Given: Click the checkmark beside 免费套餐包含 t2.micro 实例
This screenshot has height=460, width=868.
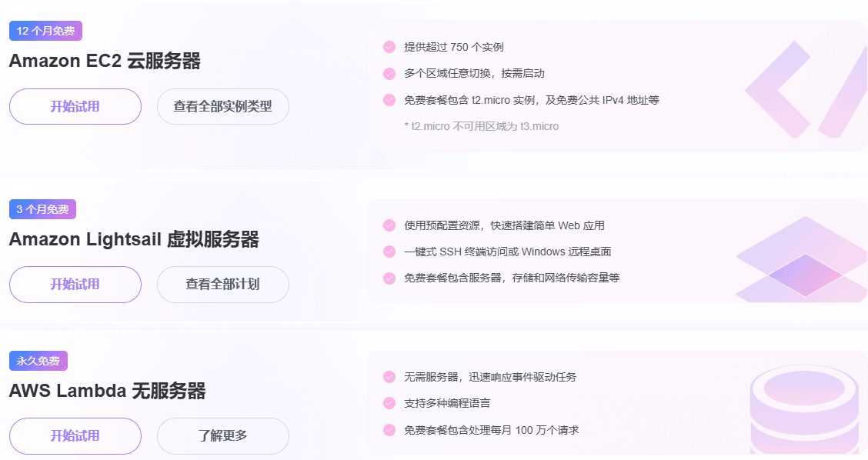Looking at the screenshot, I should coord(388,100).
